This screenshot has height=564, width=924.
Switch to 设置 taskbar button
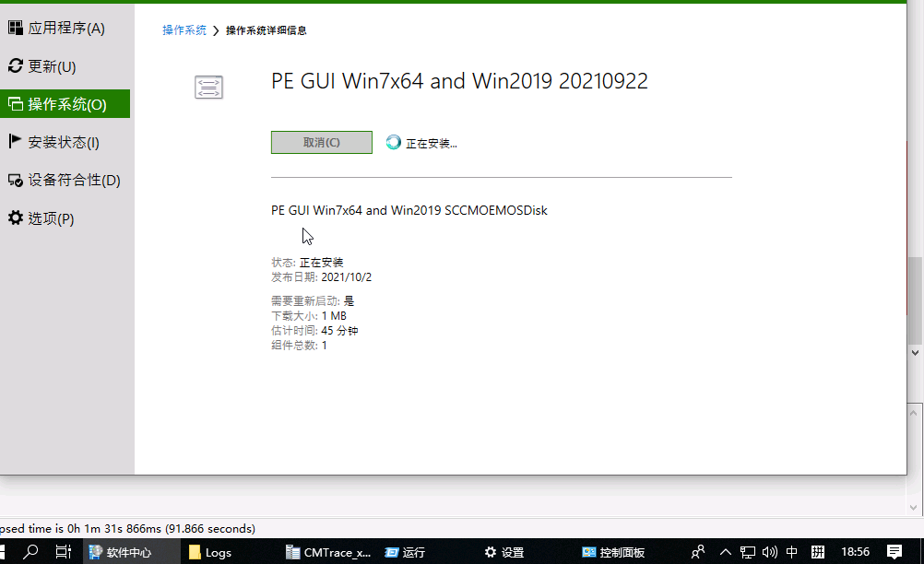[504, 552]
